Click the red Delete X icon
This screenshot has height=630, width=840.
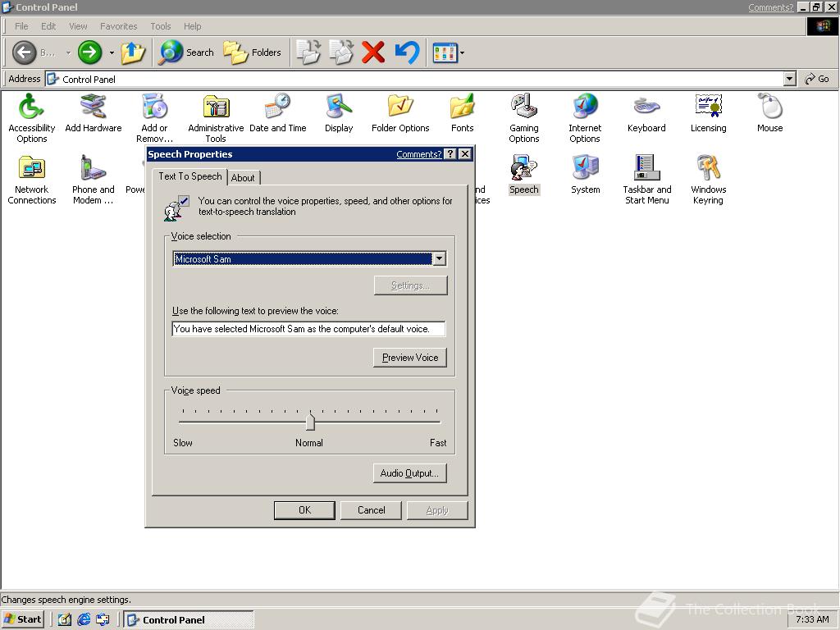pos(373,52)
